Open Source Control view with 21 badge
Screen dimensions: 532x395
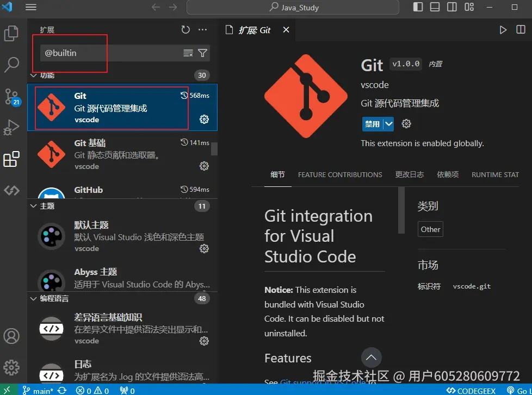point(12,97)
